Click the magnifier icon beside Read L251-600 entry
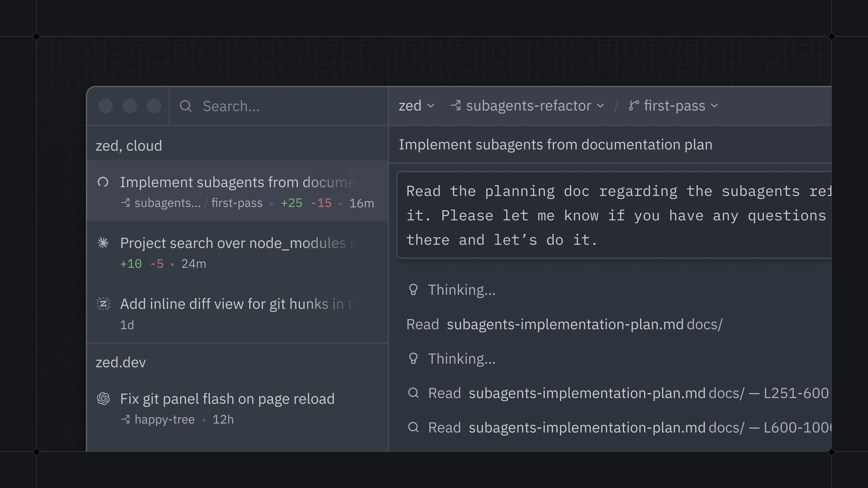 click(413, 393)
